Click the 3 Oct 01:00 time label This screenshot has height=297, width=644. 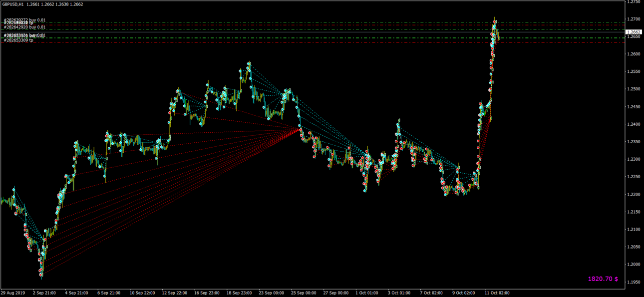tap(399, 293)
